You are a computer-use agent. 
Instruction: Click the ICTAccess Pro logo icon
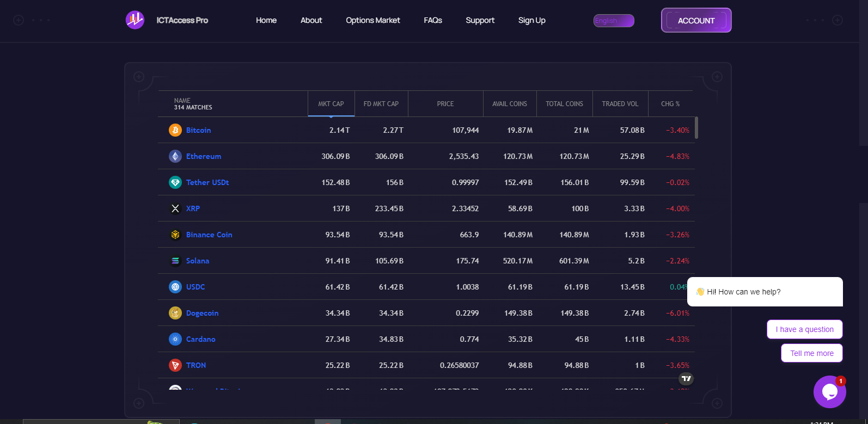(135, 20)
